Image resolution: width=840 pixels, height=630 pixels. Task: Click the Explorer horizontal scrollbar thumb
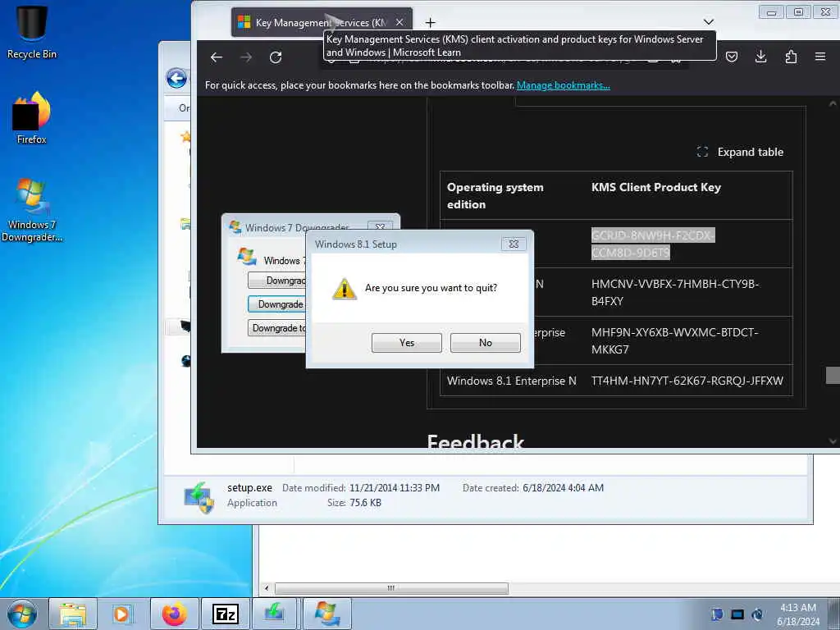391,588
